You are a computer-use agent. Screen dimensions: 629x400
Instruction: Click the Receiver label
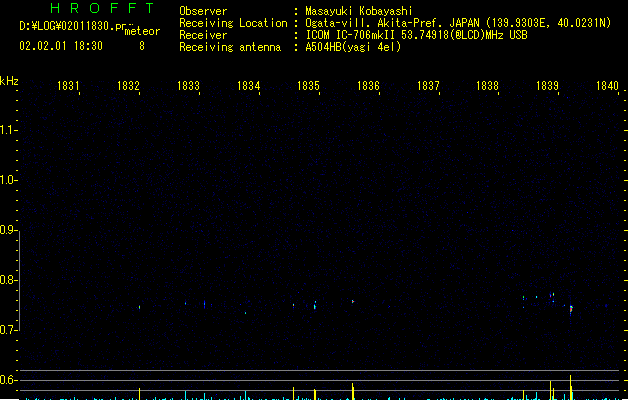click(x=203, y=35)
